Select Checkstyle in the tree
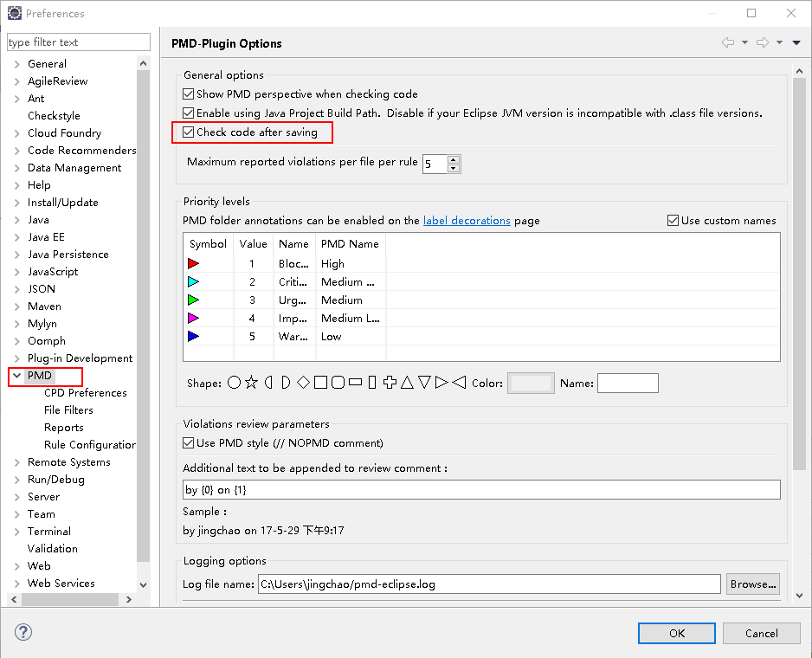The height and width of the screenshot is (658, 812). [54, 115]
